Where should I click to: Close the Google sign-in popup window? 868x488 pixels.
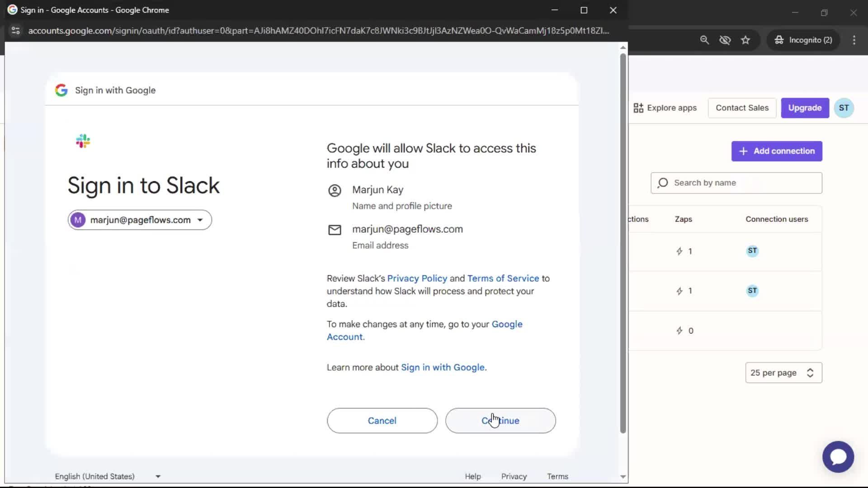pyautogui.click(x=613, y=10)
